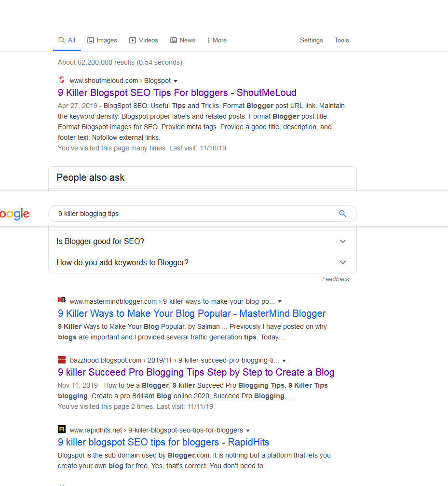
Task: Open dropdown arrow next to shoutmeloud.com URL
Action: click(176, 81)
